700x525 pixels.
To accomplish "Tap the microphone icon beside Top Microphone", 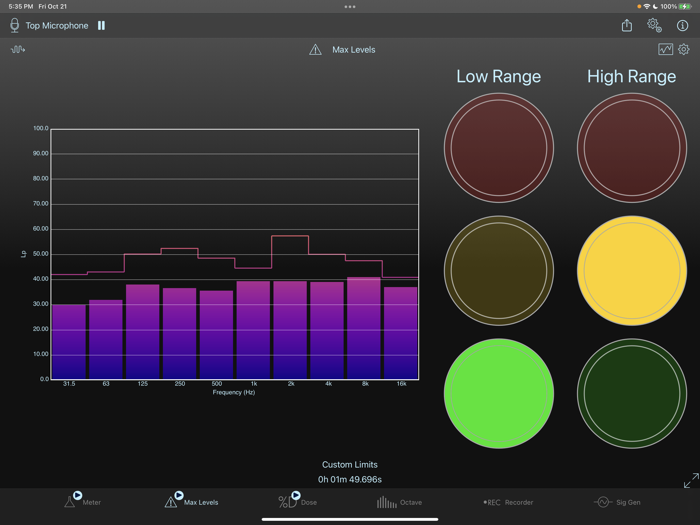I will tap(14, 25).
